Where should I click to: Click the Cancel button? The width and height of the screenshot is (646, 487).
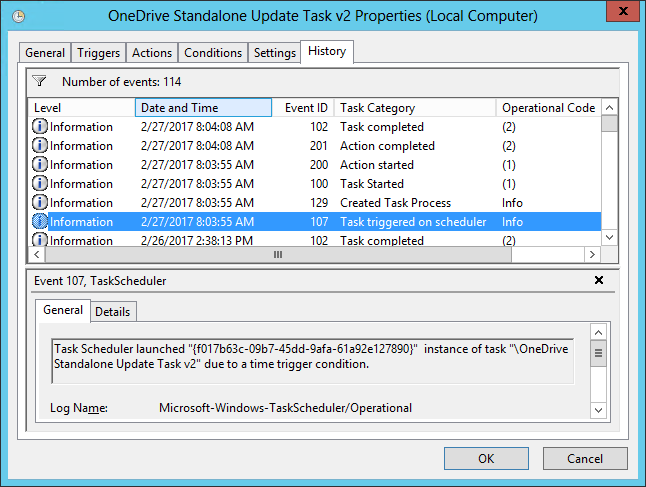[x=585, y=459]
